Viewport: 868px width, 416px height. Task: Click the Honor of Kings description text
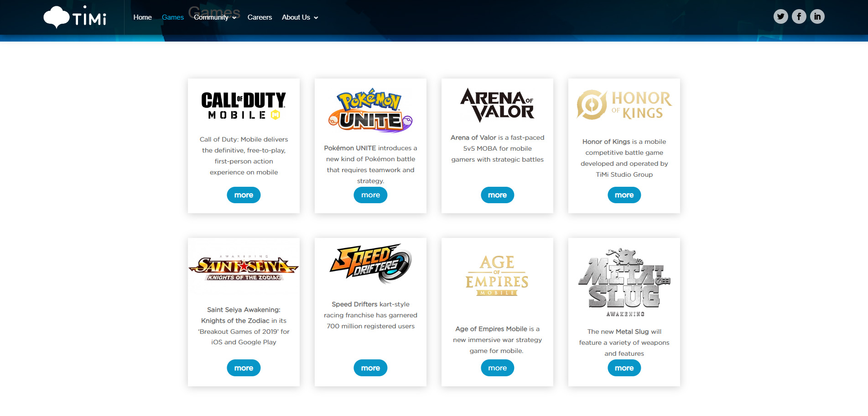(624, 158)
